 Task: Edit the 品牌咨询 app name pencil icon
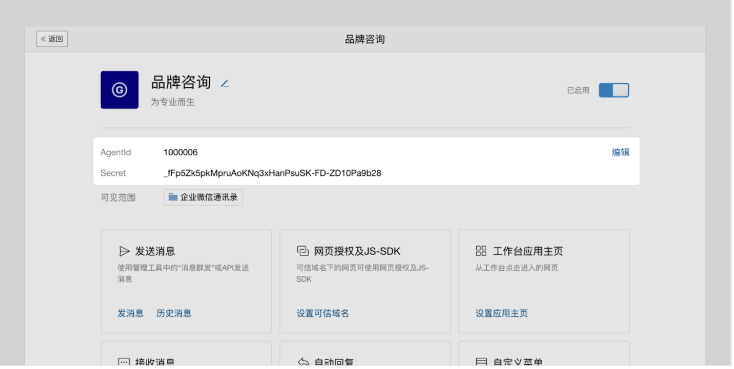click(225, 84)
